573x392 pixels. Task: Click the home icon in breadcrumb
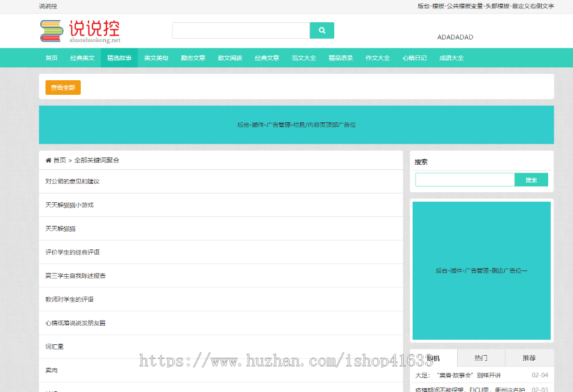point(48,160)
